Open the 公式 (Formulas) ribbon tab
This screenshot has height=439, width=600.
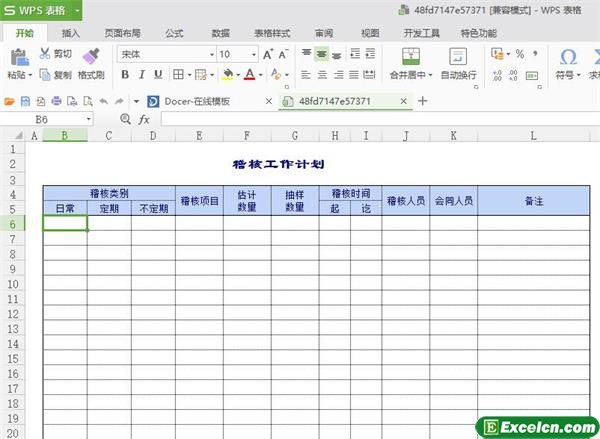coord(174,33)
